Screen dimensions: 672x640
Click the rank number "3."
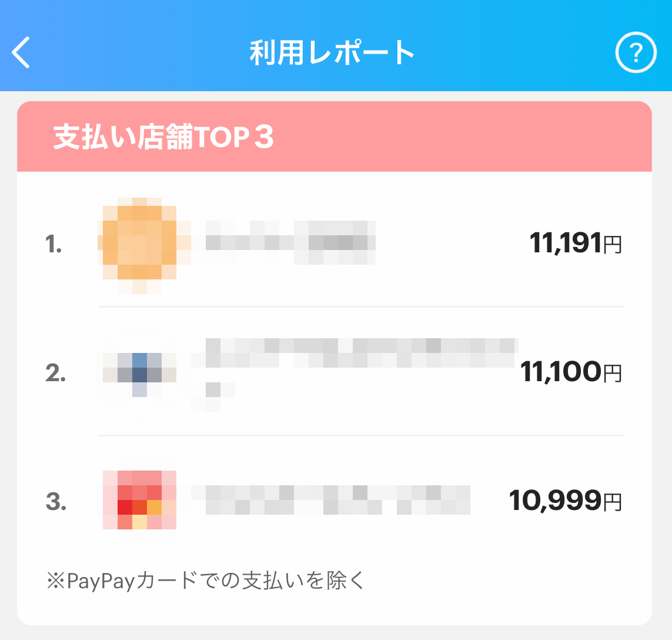(x=56, y=502)
